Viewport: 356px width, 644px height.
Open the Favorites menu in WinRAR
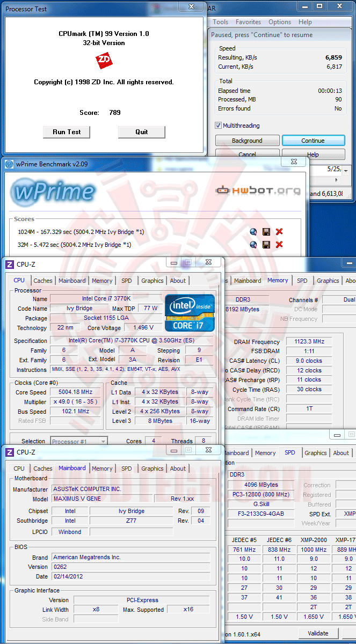(x=249, y=22)
